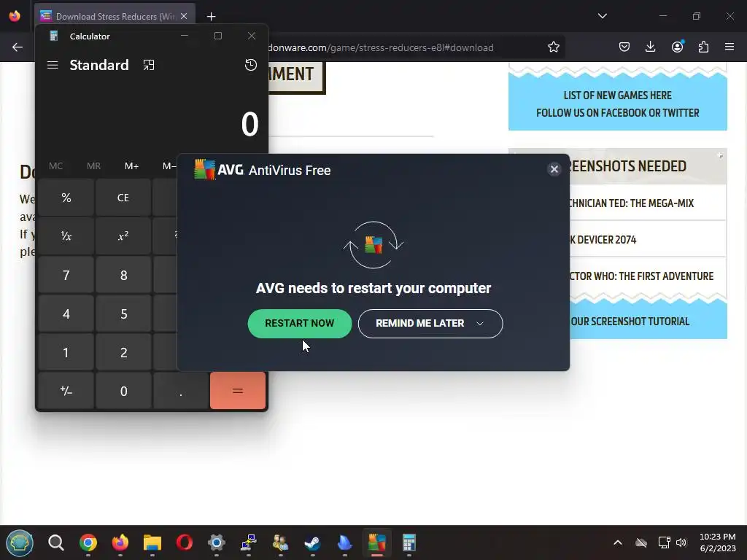
Task: Switch to Calculator taskbar icon
Action: point(409,542)
